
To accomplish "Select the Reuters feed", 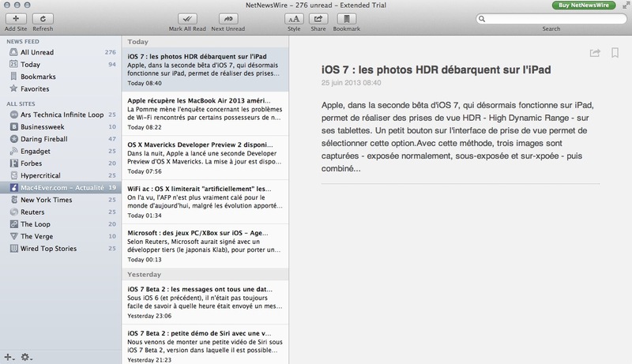I will coord(61,212).
